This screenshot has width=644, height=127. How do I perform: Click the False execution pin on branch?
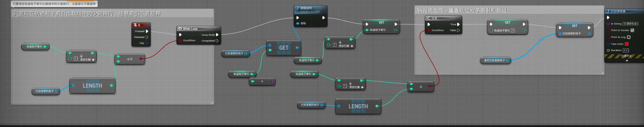458,30
